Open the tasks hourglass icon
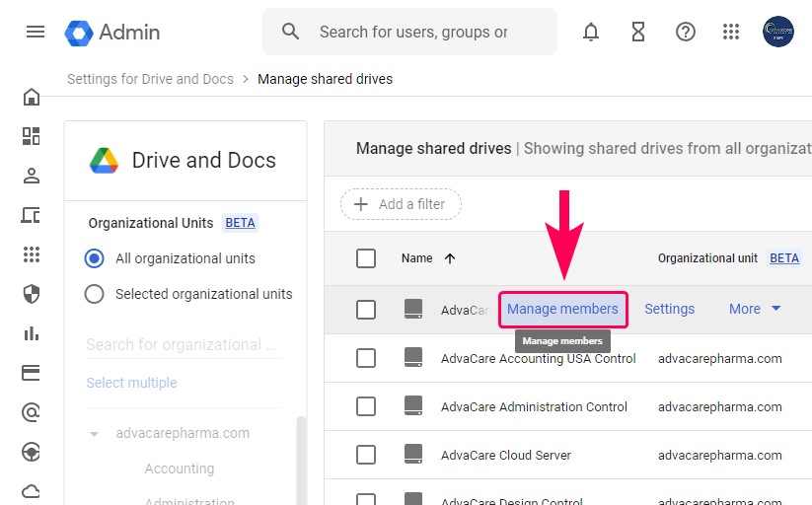812x505 pixels. click(638, 33)
